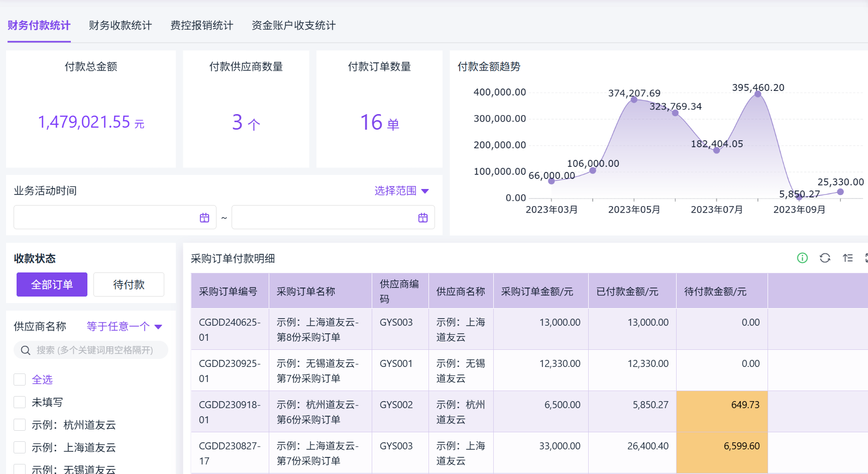Click the fullscreen icon at table corner

[866, 258]
